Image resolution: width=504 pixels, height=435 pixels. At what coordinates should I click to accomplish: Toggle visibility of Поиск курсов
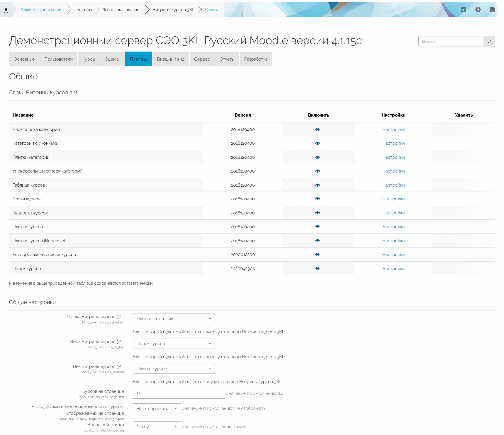point(318,269)
